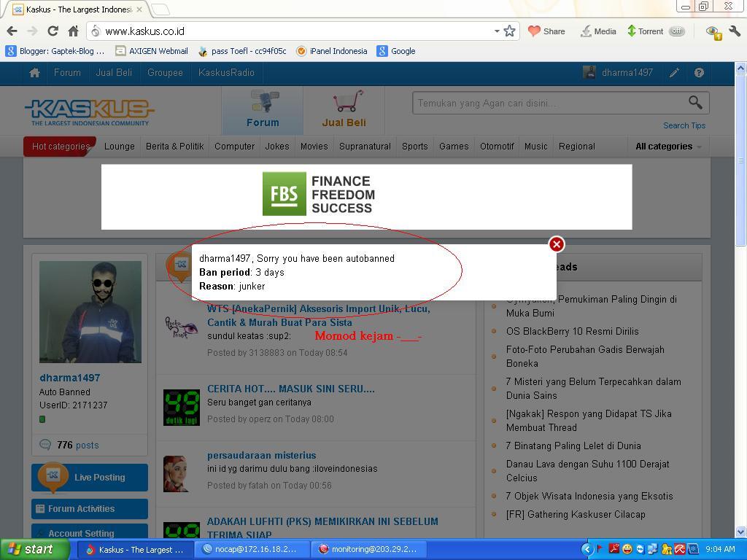Open dharma1497 profile picture

point(90,312)
